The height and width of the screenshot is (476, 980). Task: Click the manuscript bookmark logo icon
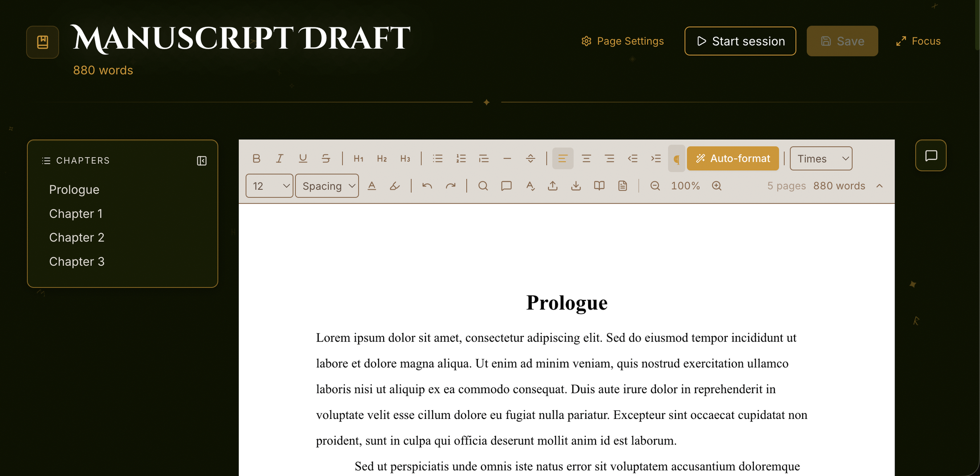tap(43, 42)
